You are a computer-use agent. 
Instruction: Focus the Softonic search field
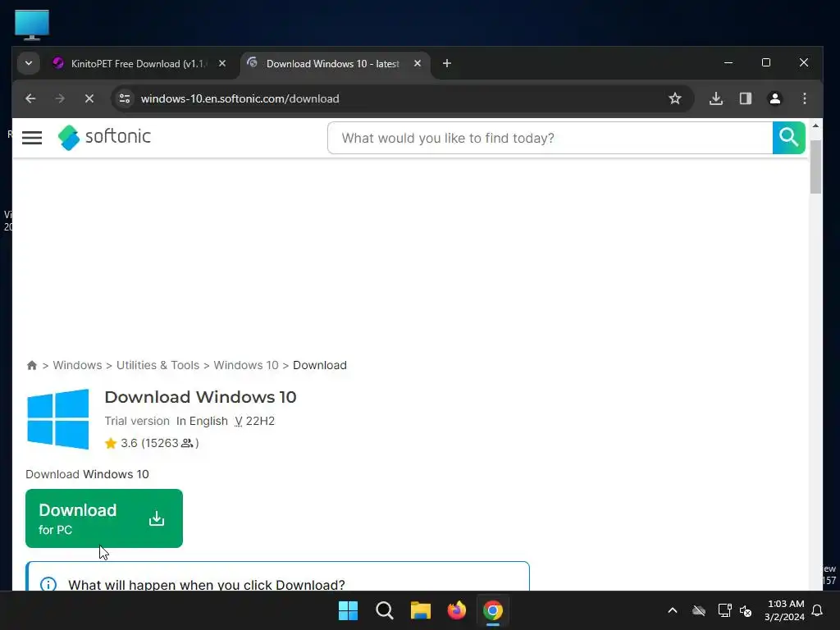coord(550,138)
